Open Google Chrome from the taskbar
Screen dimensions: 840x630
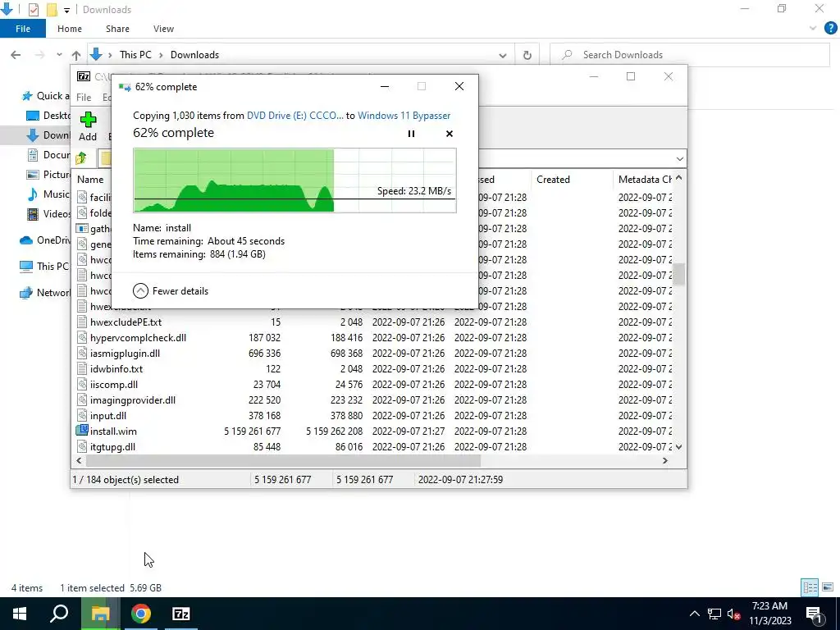pos(141,614)
